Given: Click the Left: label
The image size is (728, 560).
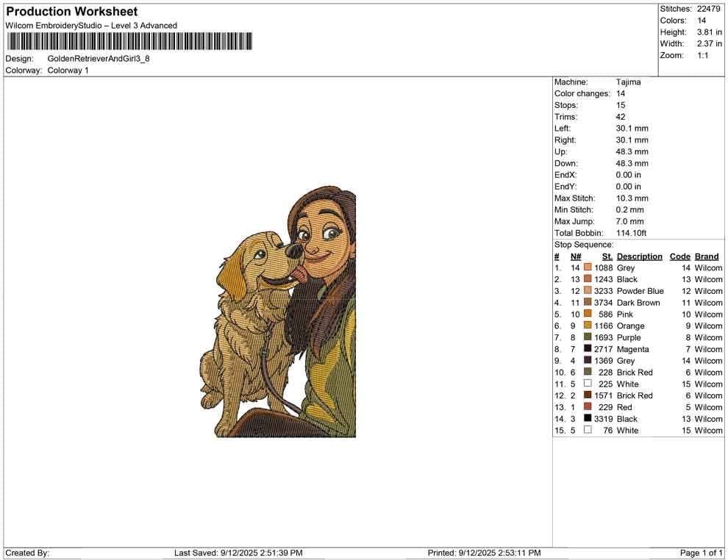Looking at the screenshot, I should [563, 128].
